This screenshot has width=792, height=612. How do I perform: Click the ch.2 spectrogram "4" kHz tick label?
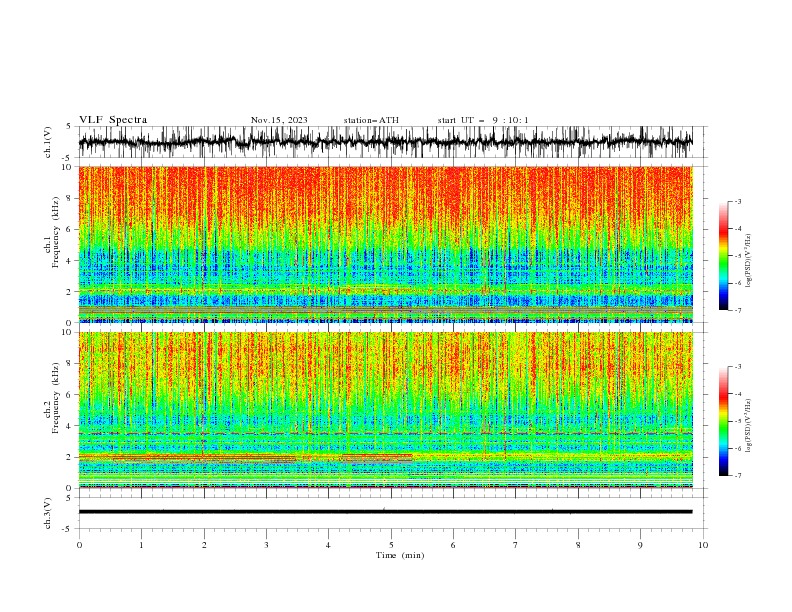(x=70, y=426)
